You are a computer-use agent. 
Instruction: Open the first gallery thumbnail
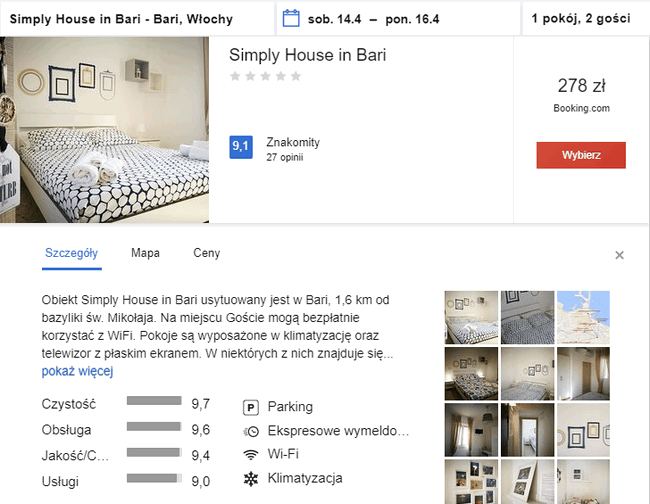click(x=470, y=316)
